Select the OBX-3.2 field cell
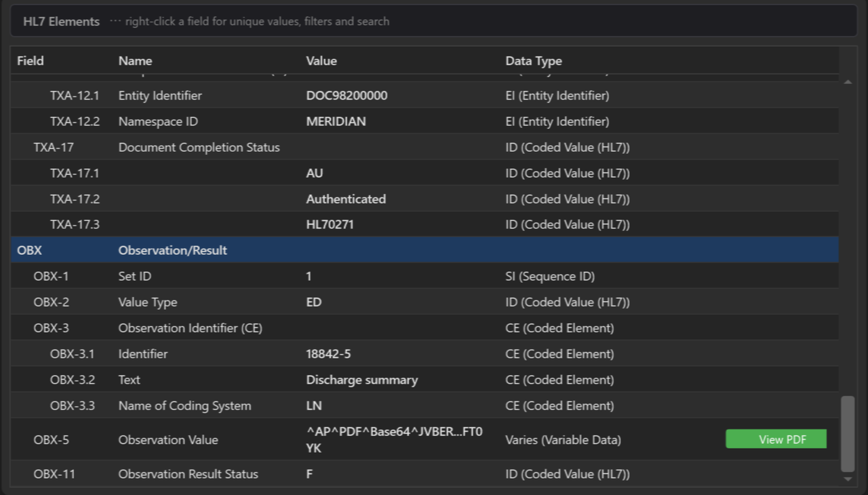This screenshot has width=868, height=495. [73, 379]
